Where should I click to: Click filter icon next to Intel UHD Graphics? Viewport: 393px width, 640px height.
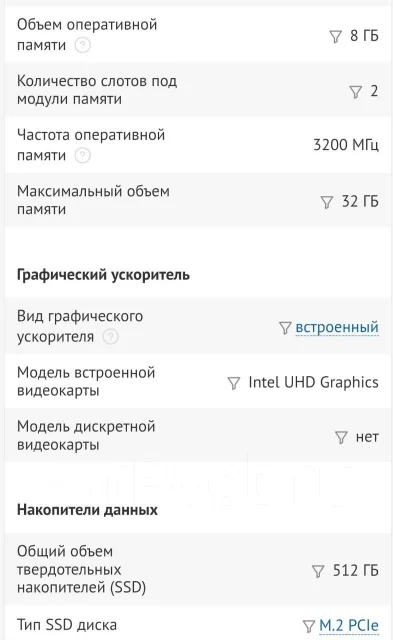233,383
